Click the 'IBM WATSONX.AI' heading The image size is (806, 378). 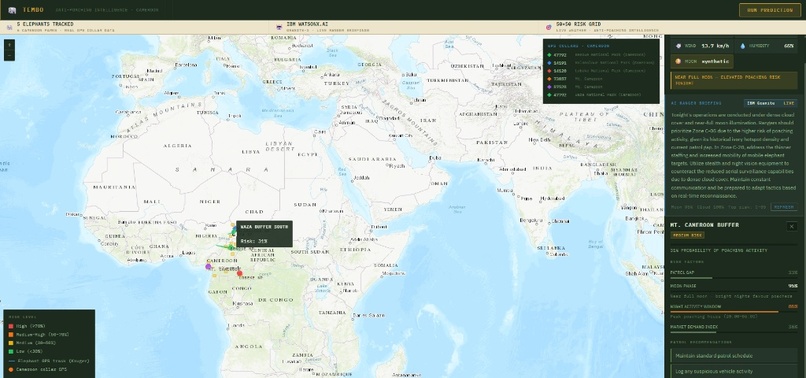tap(307, 24)
